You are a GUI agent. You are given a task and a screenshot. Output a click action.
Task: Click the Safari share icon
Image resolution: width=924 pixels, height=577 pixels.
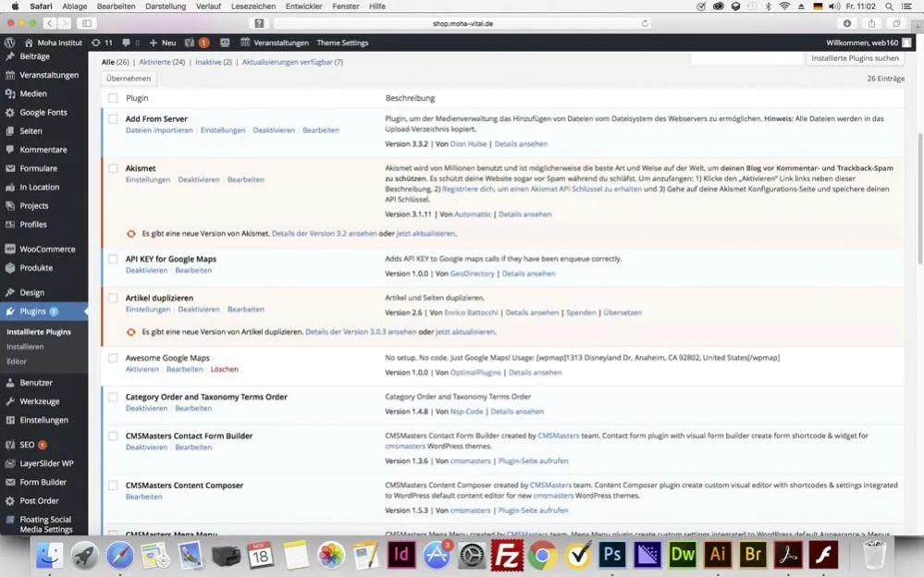(871, 23)
